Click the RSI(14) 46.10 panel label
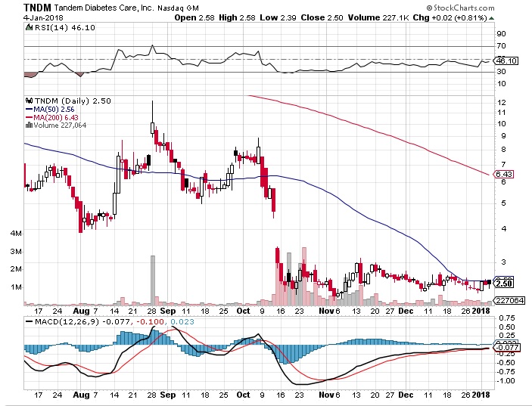This screenshot has height=406, width=532. pyautogui.click(x=65, y=28)
